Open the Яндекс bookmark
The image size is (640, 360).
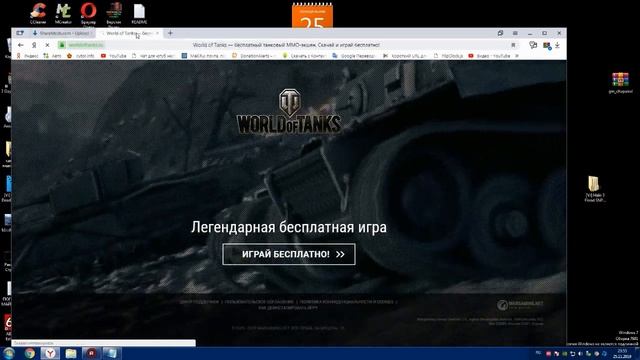click(x=27, y=56)
